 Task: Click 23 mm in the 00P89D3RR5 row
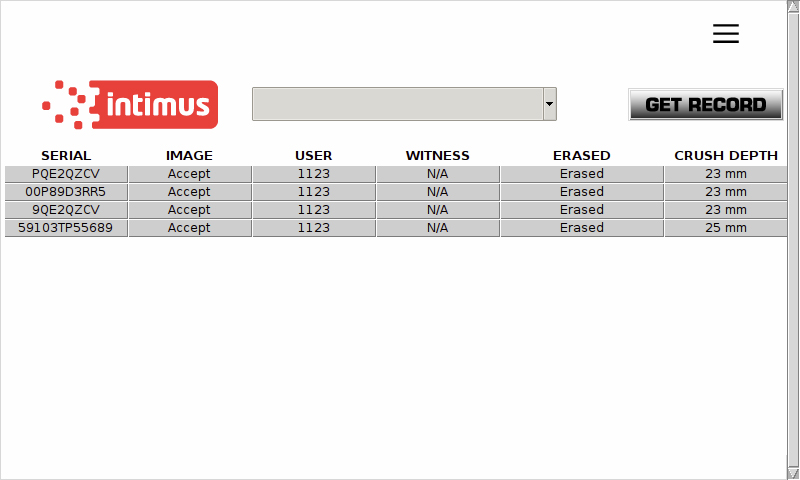click(726, 192)
